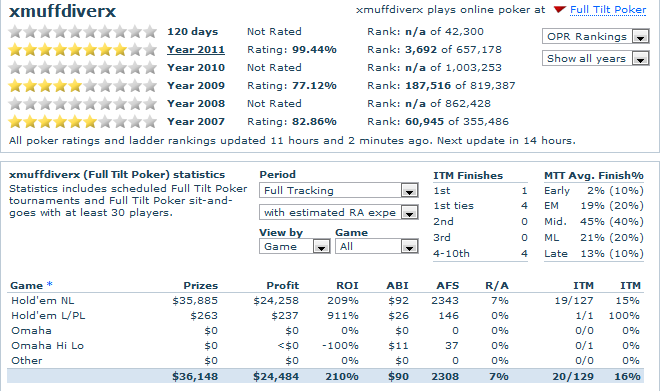The image size is (660, 391).
Task: Open the Full Tilt Poker link
Action: (x=608, y=10)
